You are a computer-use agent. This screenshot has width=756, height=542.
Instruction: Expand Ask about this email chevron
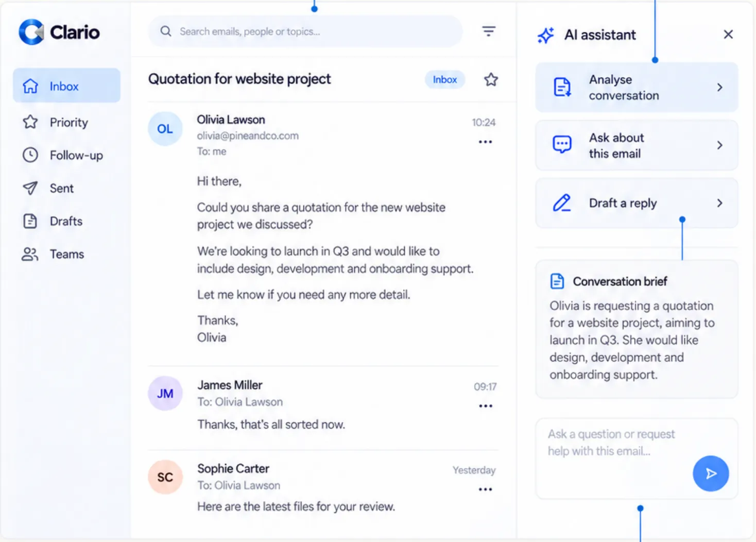click(x=720, y=145)
